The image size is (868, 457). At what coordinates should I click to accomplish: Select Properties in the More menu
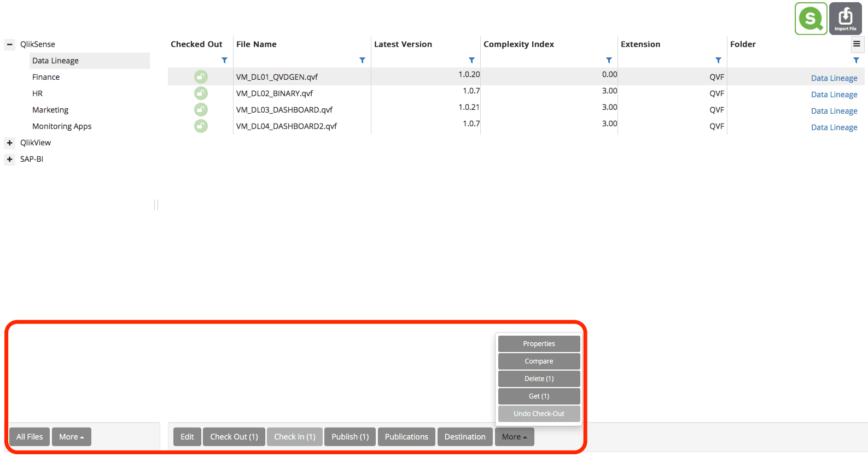click(539, 344)
